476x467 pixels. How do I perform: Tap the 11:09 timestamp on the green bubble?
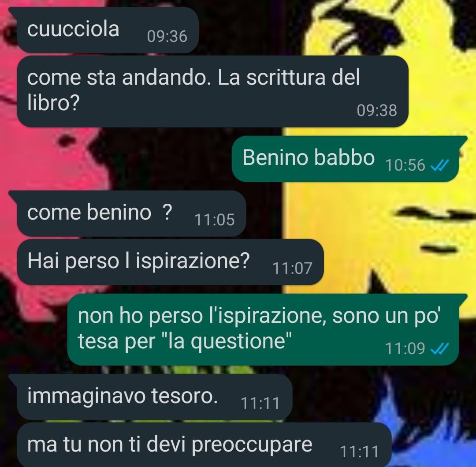(405, 348)
